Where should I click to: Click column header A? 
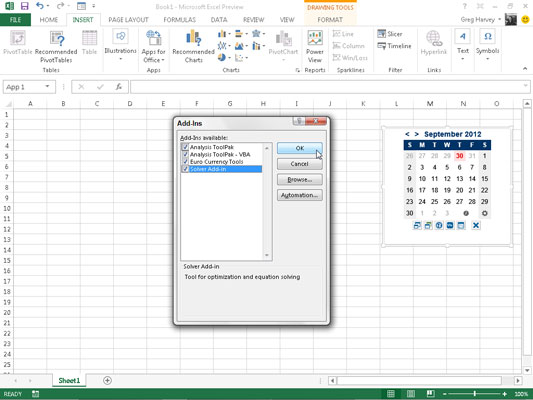tap(30, 104)
